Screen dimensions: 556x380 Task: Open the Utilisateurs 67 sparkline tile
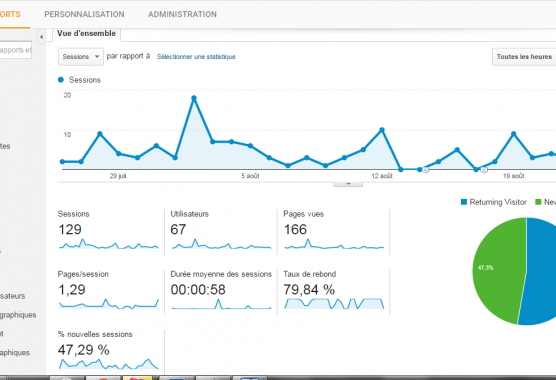(221, 230)
